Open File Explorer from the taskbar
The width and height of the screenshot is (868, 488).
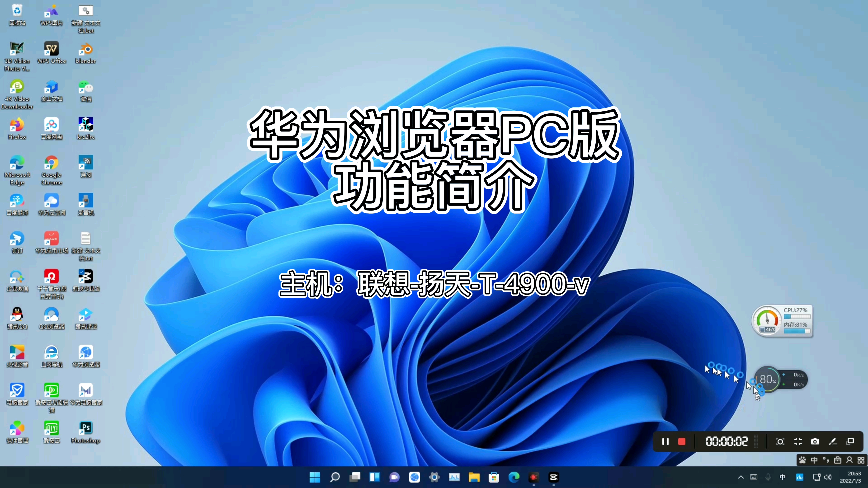[x=474, y=477]
